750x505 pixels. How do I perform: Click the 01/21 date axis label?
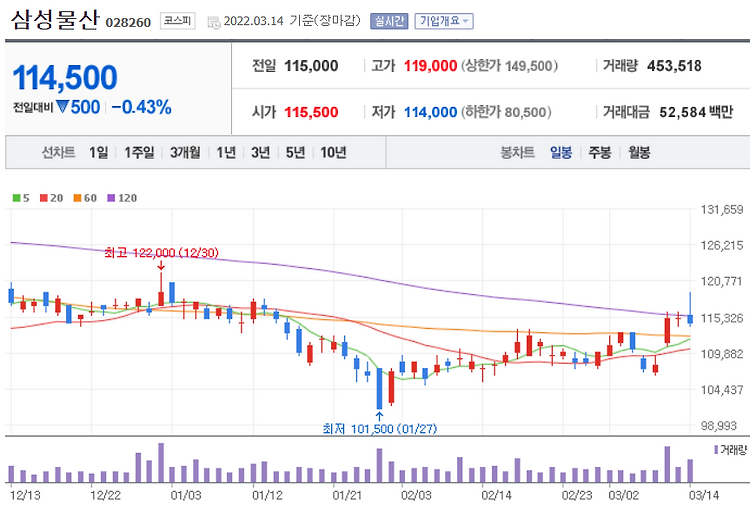348,495
